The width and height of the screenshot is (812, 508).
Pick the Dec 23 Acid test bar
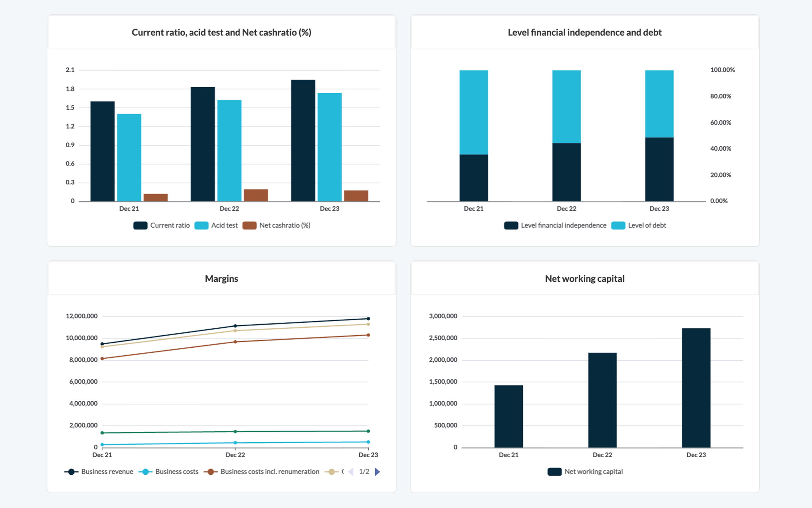pos(330,147)
